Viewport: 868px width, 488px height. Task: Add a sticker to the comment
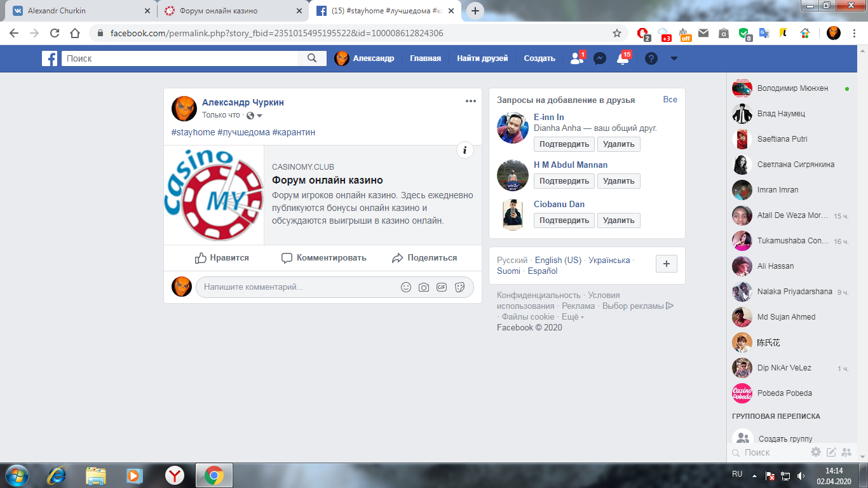(460, 287)
